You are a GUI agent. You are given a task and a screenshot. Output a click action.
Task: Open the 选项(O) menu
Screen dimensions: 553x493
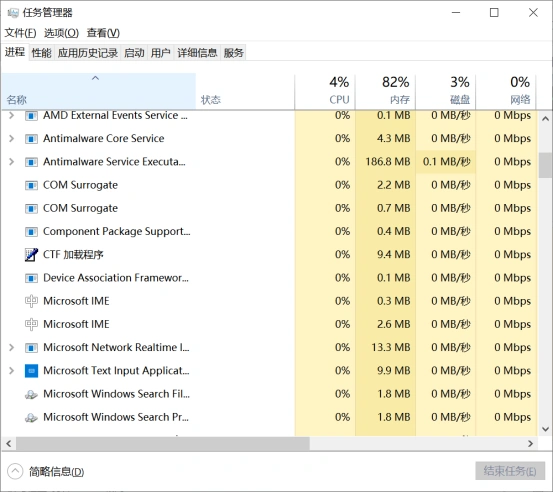(61, 33)
